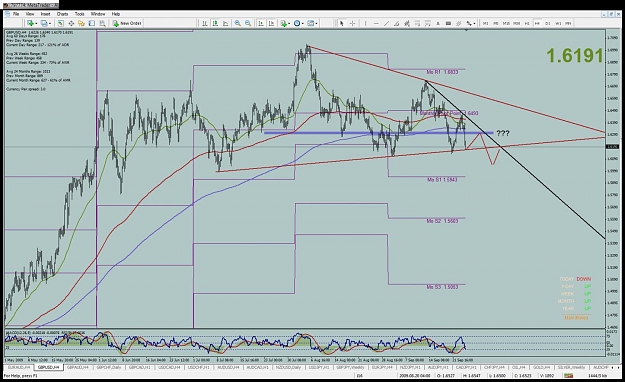Open the Insert menu

[45, 14]
